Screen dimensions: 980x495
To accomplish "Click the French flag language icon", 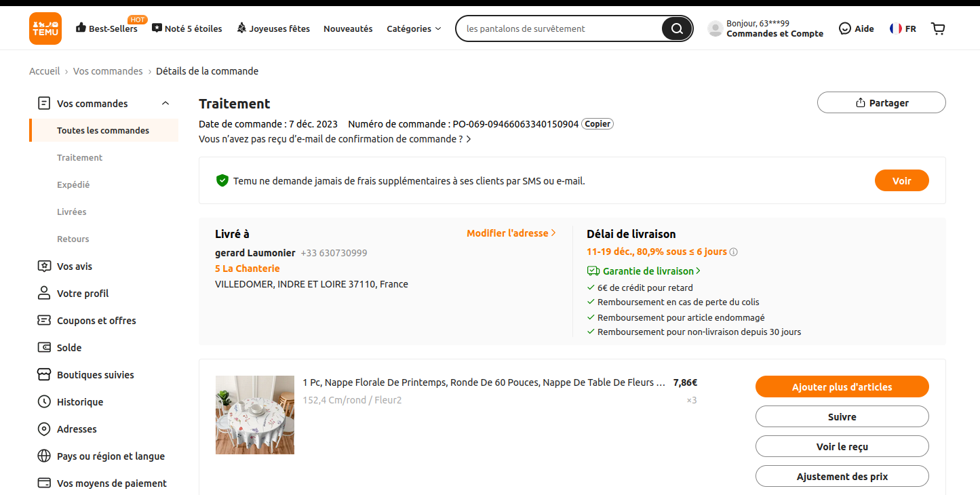I will point(896,28).
